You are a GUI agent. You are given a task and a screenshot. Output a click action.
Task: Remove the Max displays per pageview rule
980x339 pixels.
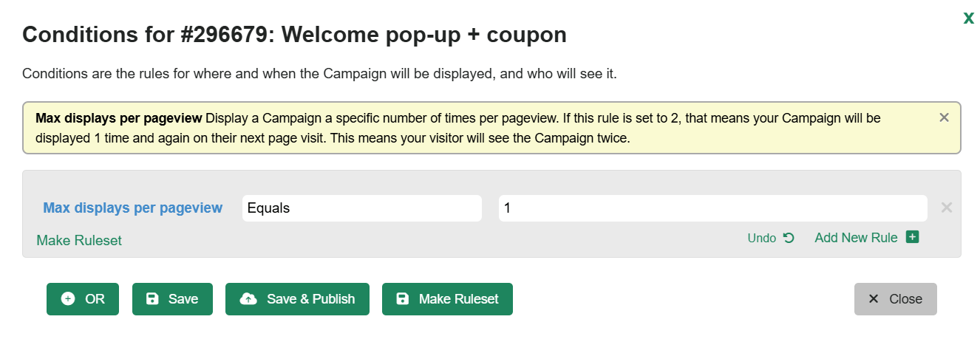[x=946, y=208]
